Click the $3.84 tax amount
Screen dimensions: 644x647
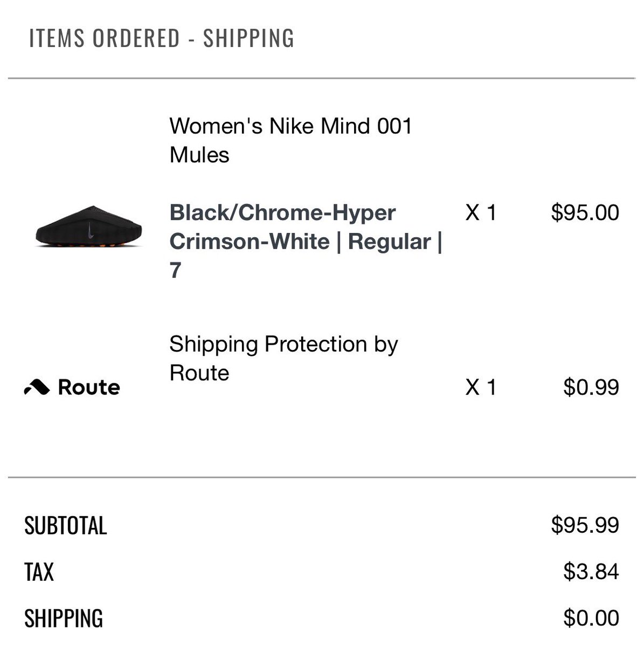point(591,572)
